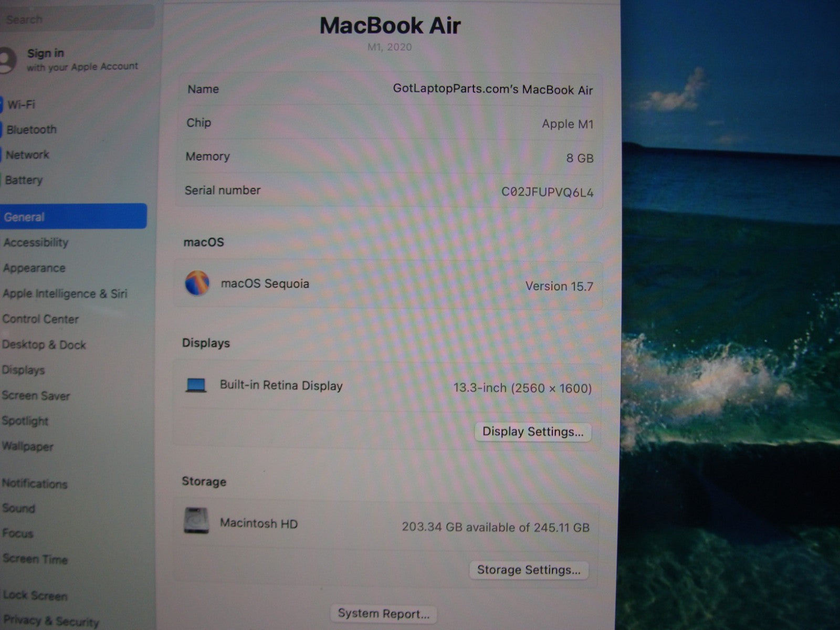This screenshot has height=630, width=840.
Task: Open Apple Intelligence & Siri settings
Action: 65,293
